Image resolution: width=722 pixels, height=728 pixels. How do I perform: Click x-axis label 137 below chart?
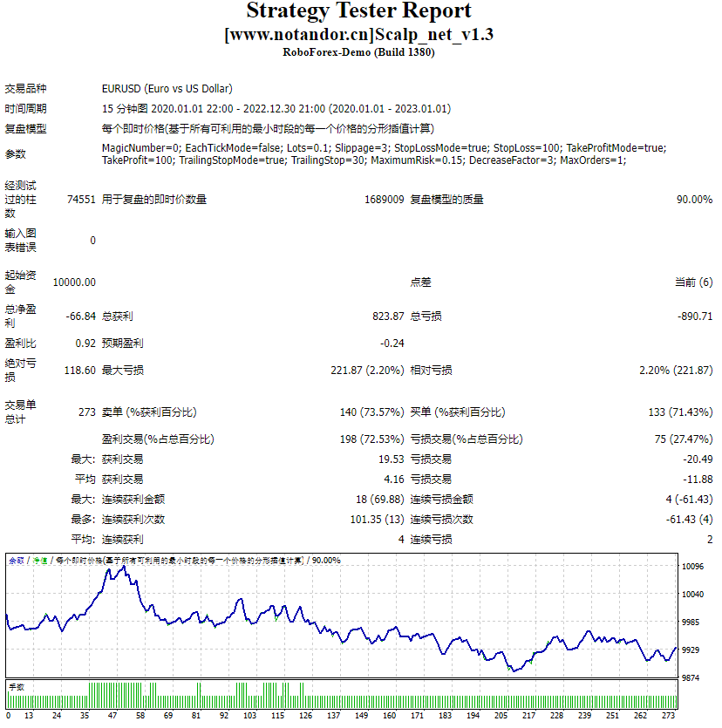(x=333, y=716)
